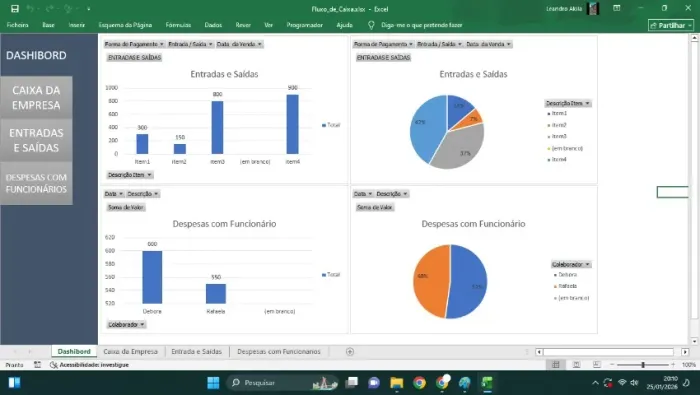Click 'Acessibilidade: investigue' in status bar

pos(90,365)
